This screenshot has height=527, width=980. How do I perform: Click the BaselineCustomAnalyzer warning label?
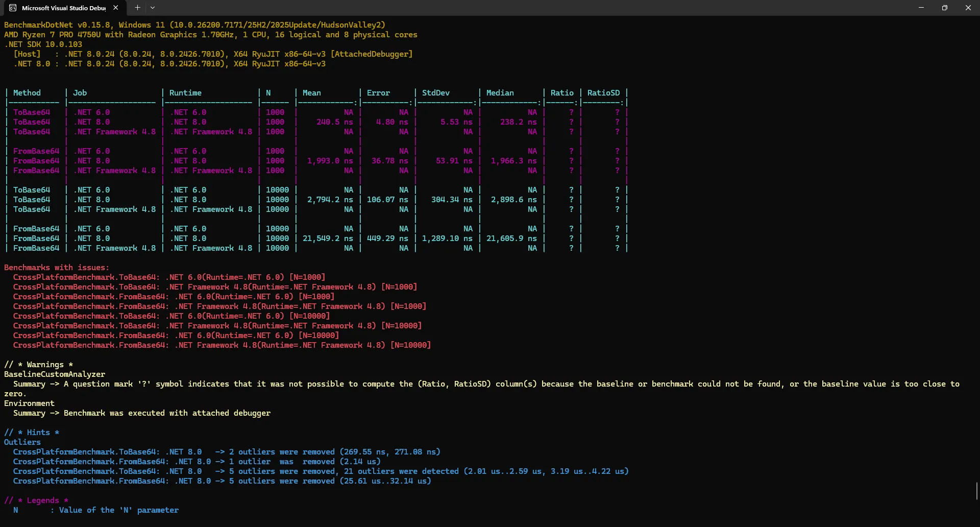pyautogui.click(x=55, y=374)
